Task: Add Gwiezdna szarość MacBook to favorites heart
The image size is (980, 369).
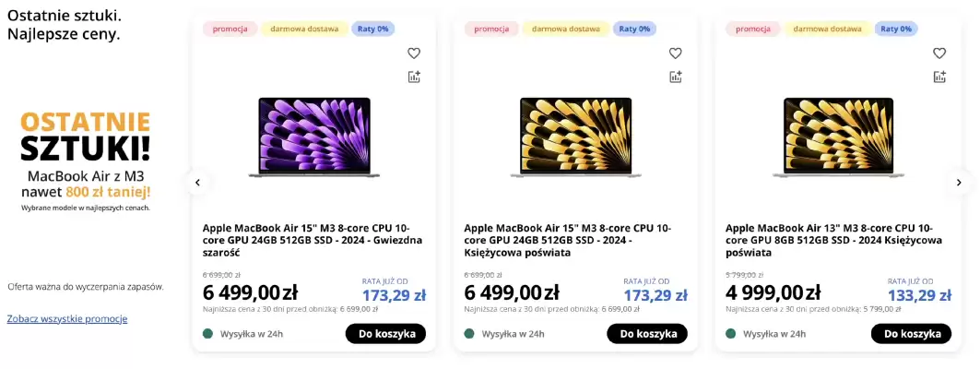Action: [x=414, y=54]
